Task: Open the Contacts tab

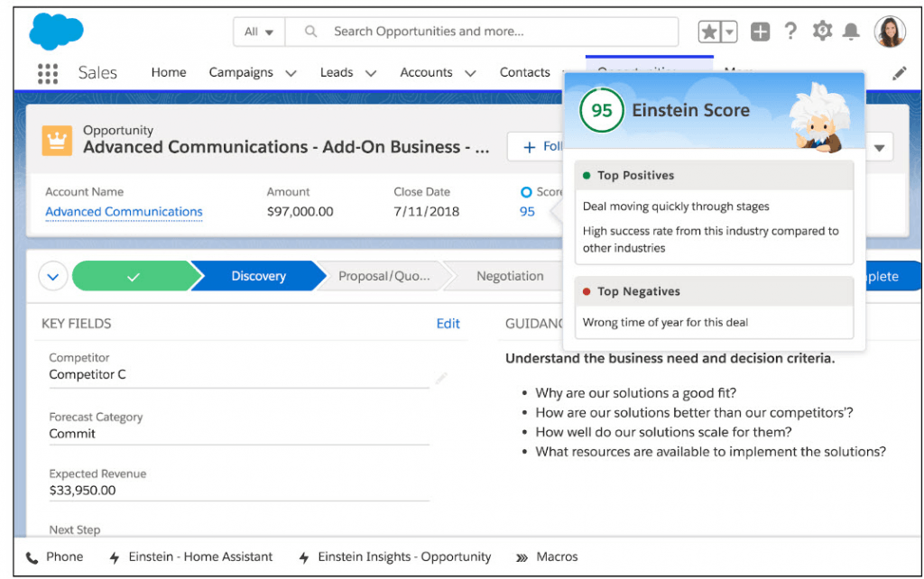Action: coord(524,72)
